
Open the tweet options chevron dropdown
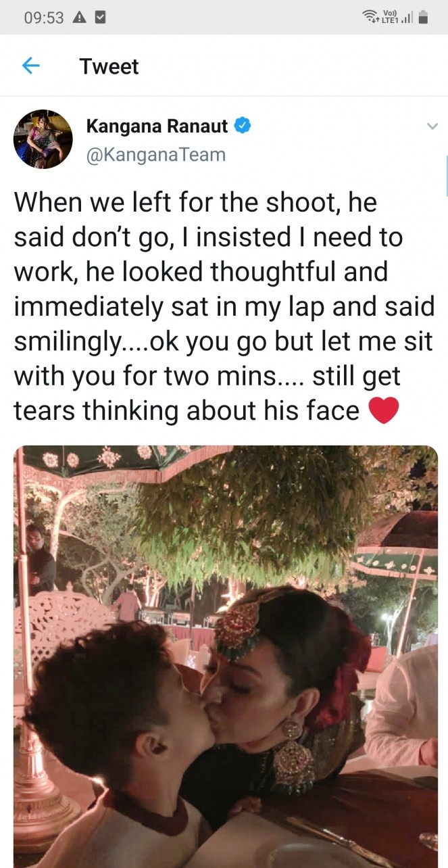(x=431, y=126)
